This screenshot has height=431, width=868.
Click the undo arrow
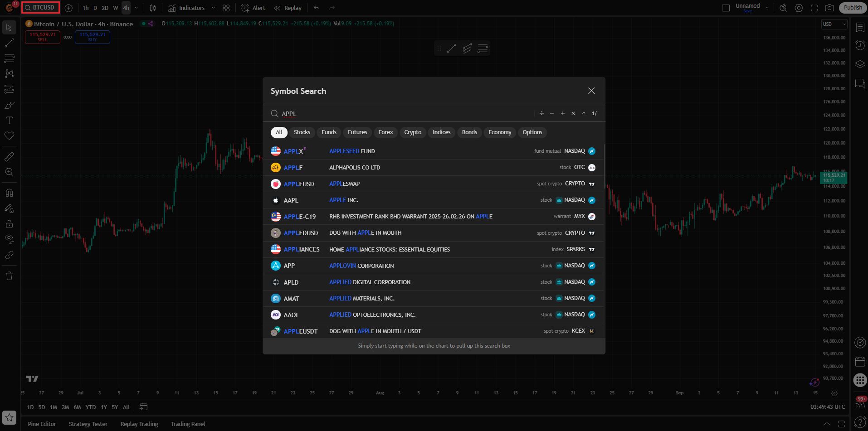pyautogui.click(x=317, y=8)
